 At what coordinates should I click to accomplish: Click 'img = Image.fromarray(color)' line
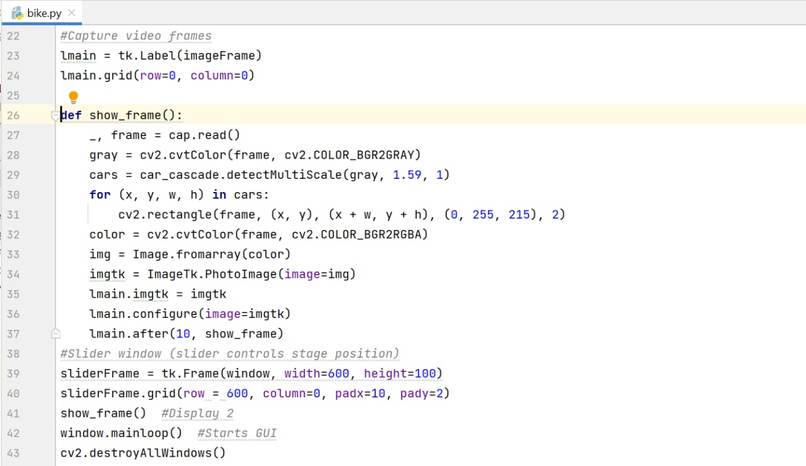190,254
